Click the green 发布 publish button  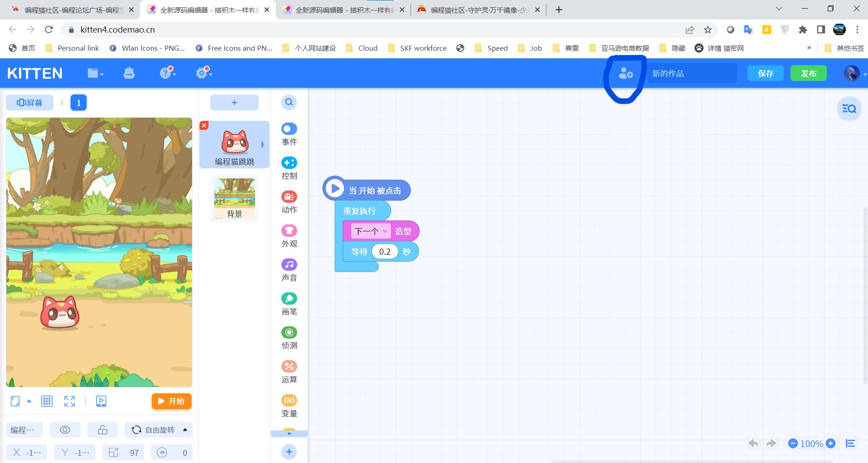coord(809,73)
